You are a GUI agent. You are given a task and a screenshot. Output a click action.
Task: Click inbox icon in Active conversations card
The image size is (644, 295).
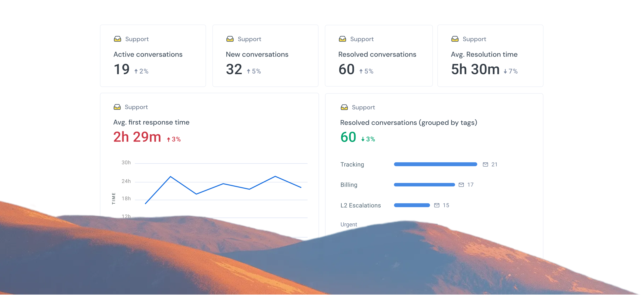pyautogui.click(x=117, y=39)
